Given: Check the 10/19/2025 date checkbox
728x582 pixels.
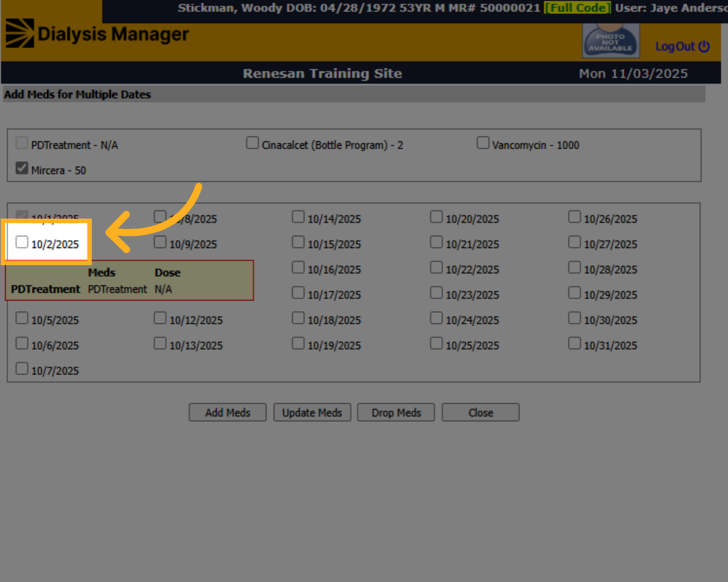Looking at the screenshot, I should 298,343.
